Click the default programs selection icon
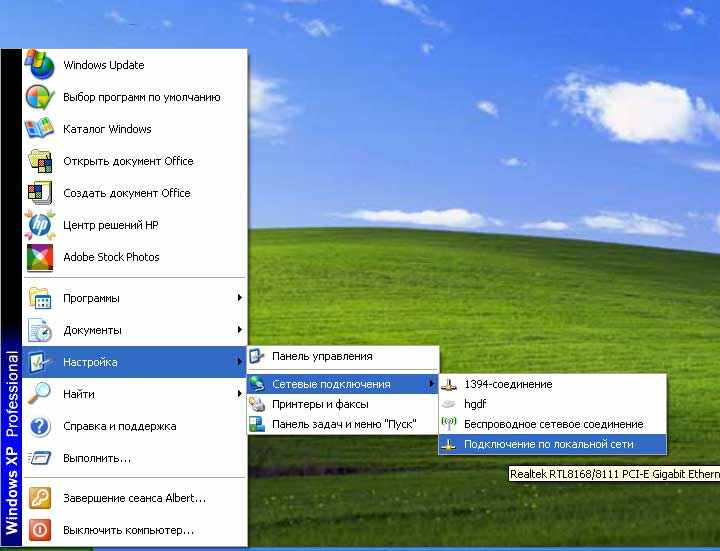The width and height of the screenshot is (720, 551). (x=39, y=97)
